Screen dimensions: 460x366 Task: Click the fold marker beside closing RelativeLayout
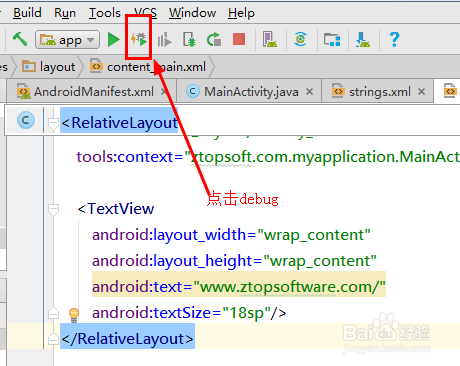[53, 339]
